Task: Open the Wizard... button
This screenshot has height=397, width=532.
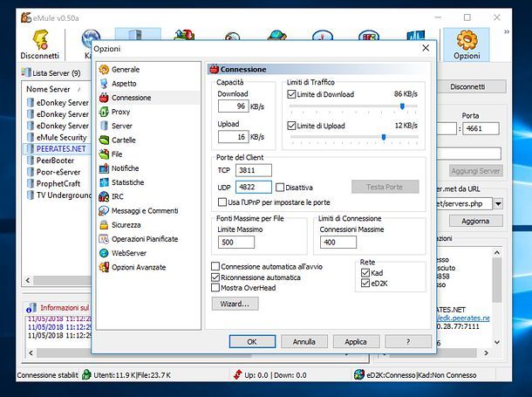Action: click(x=235, y=304)
